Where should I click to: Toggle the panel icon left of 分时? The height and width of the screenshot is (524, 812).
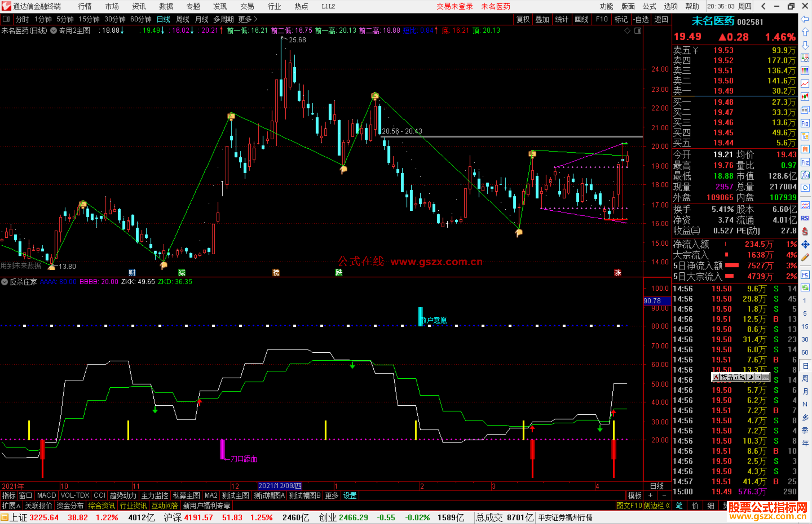(6, 19)
